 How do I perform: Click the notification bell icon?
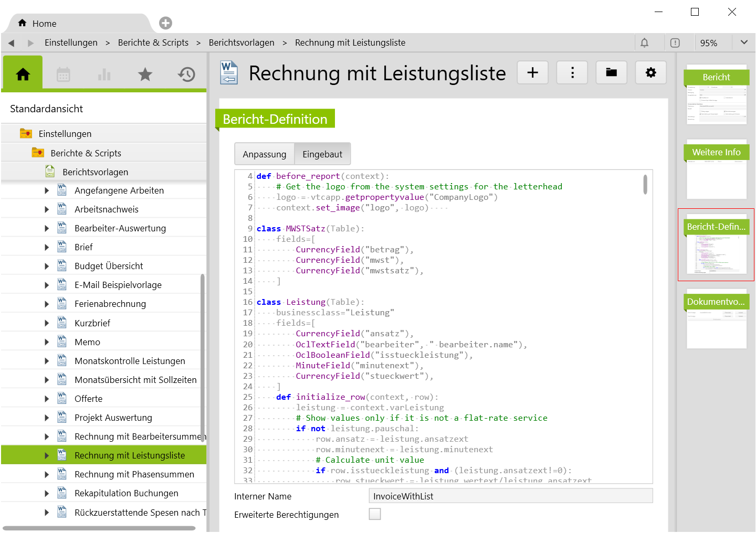pyautogui.click(x=644, y=43)
